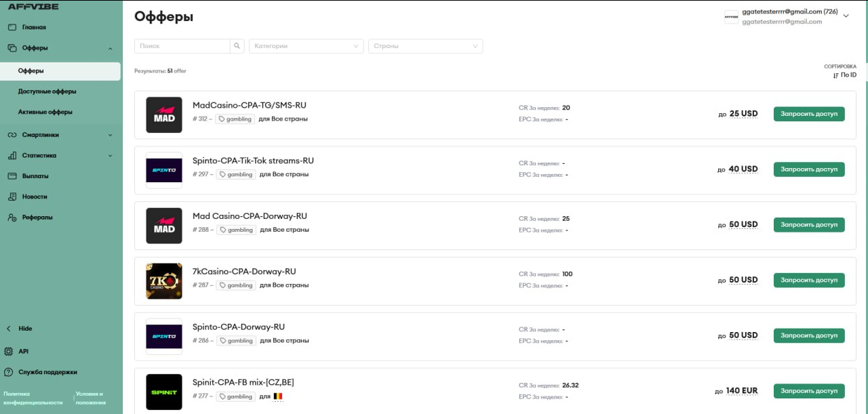Open the account menu chevron
The image size is (868, 414).
click(846, 16)
